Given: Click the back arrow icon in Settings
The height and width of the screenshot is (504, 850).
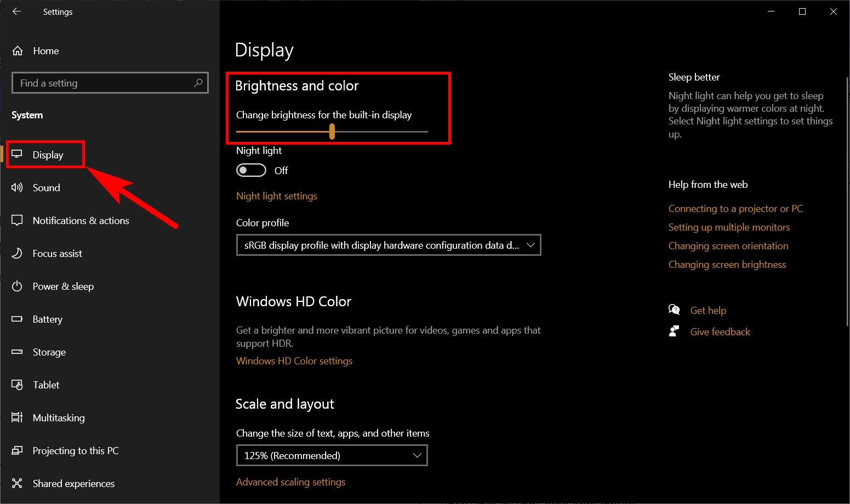Looking at the screenshot, I should (16, 12).
